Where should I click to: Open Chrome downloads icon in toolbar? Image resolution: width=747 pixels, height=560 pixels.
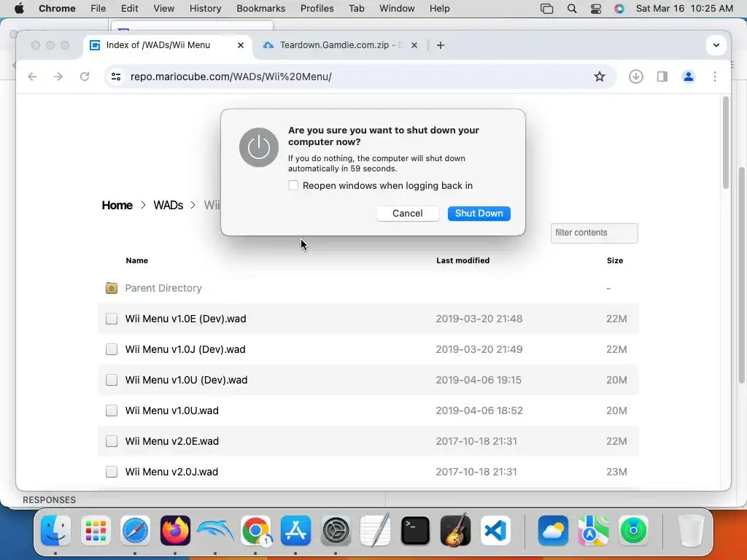(x=636, y=77)
